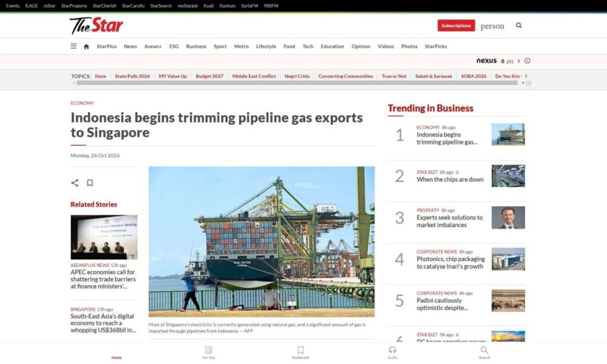Open the mStar link in the top bar

[50, 6]
